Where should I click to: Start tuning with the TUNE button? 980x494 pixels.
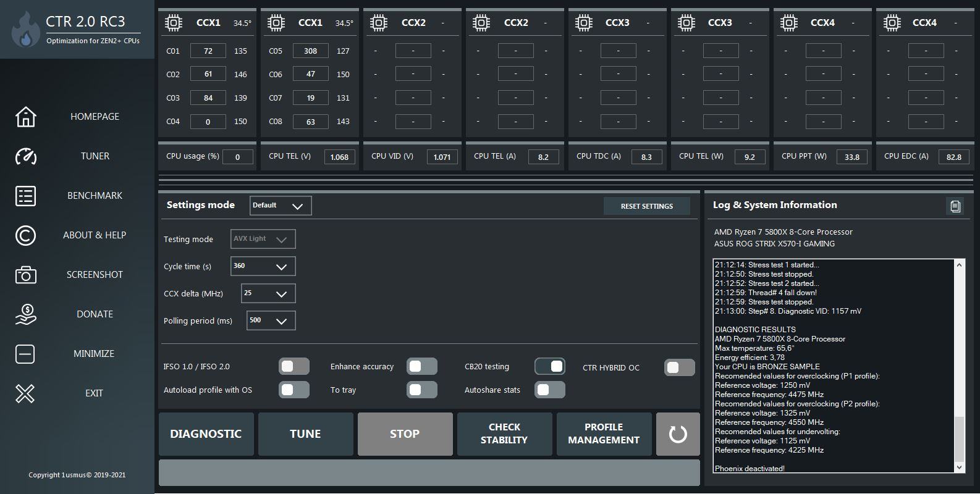(x=305, y=434)
